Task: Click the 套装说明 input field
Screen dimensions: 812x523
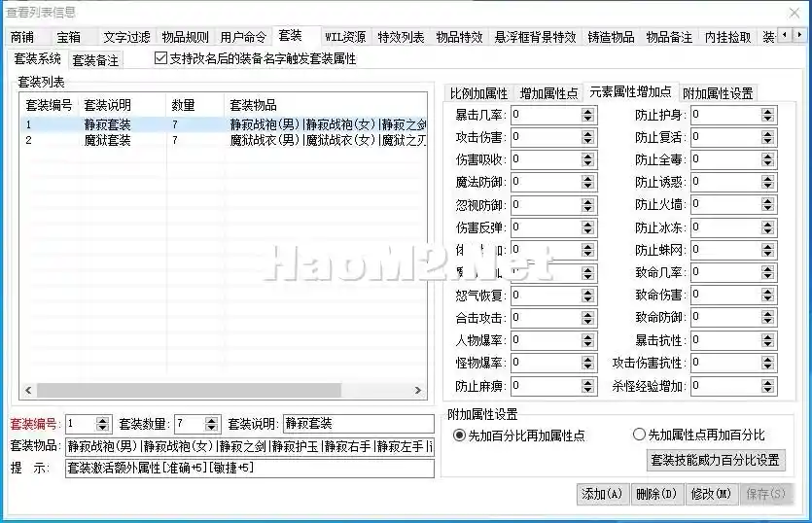Action: (x=359, y=424)
